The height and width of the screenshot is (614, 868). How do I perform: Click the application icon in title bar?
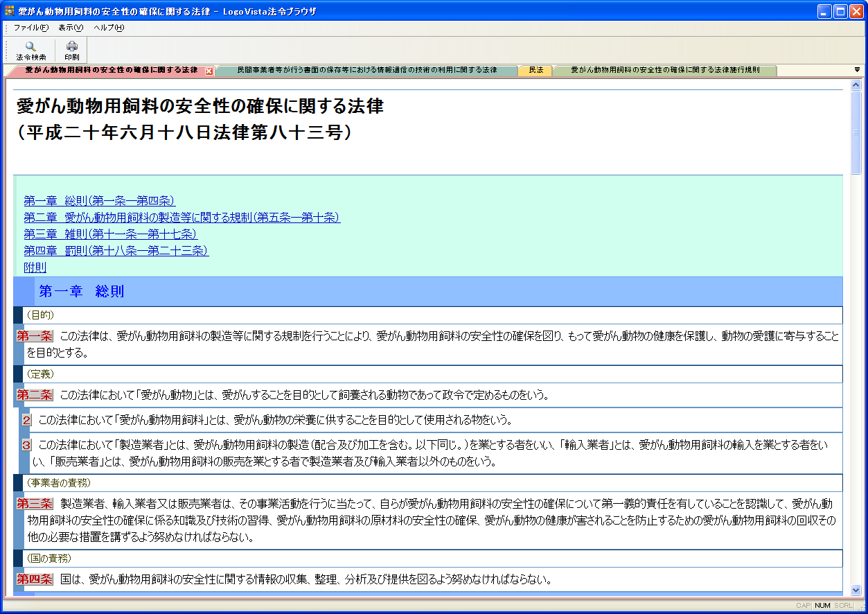click(10, 11)
